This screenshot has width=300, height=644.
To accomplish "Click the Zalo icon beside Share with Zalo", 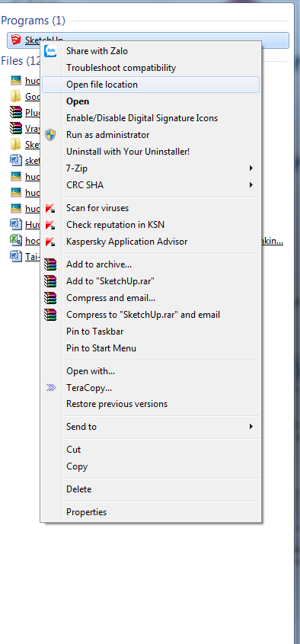I will tap(50, 51).
